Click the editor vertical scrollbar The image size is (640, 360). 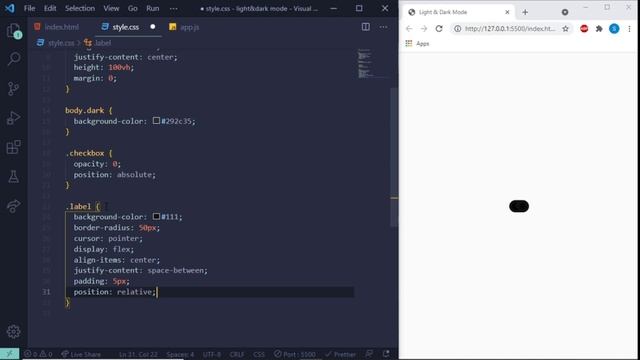click(x=394, y=157)
